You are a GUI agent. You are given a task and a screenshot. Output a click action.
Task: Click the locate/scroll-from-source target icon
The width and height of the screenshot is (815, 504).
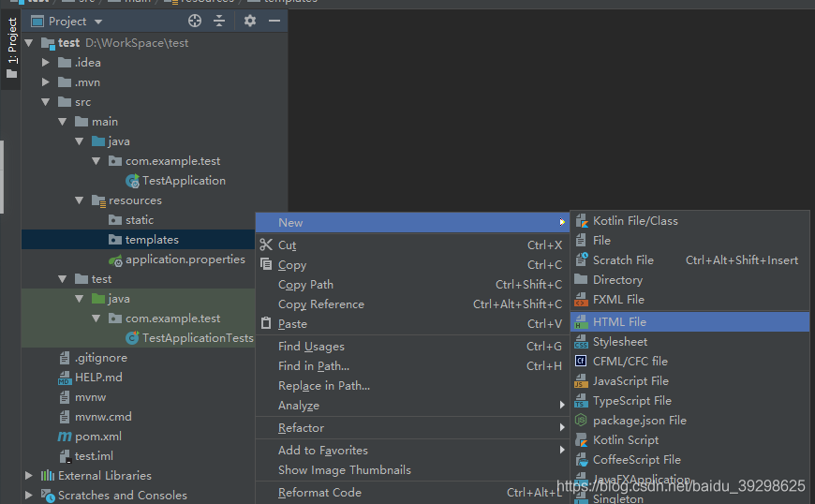pyautogui.click(x=195, y=21)
